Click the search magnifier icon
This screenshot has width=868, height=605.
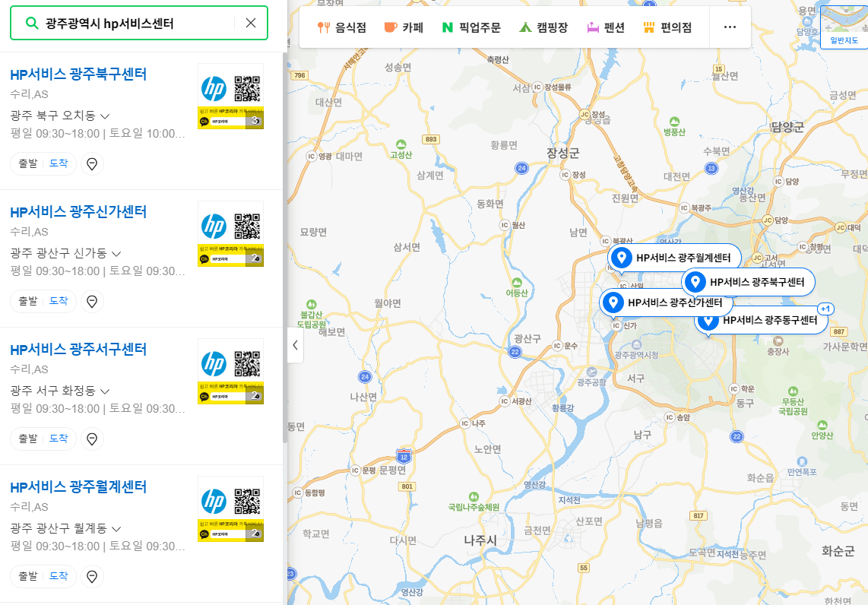point(32,24)
